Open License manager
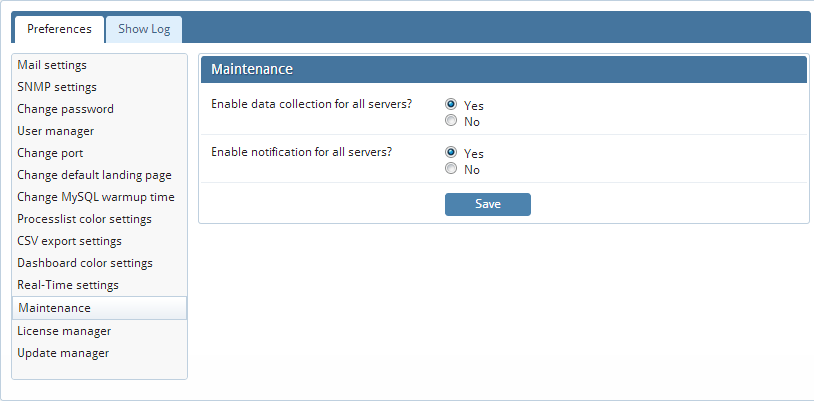This screenshot has width=814, height=401. (x=64, y=331)
